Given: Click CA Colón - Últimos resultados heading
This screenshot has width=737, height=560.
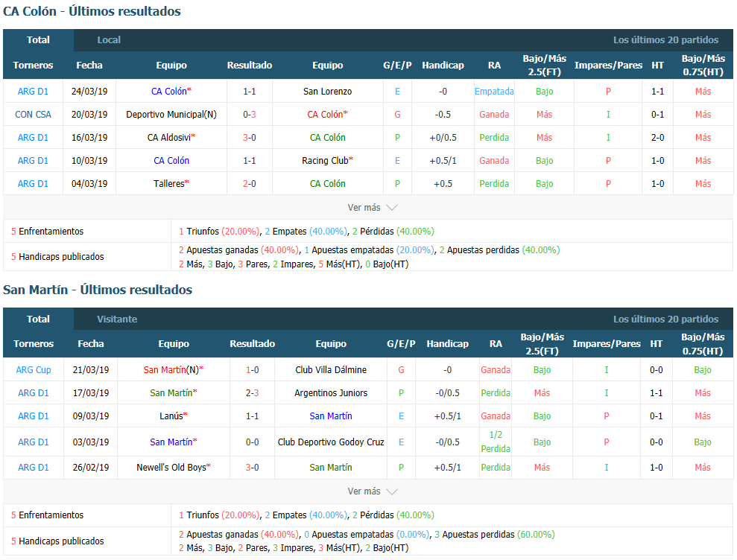Looking at the screenshot, I should coord(92,11).
